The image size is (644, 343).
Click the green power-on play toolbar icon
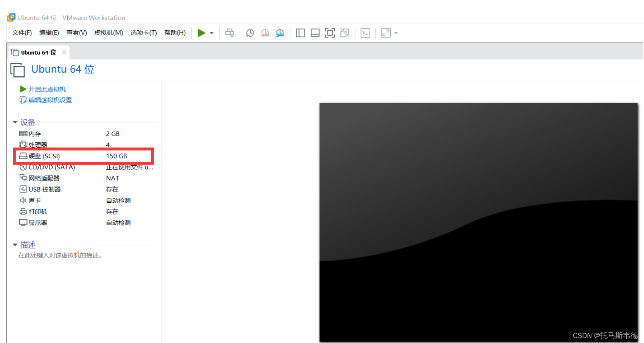201,33
